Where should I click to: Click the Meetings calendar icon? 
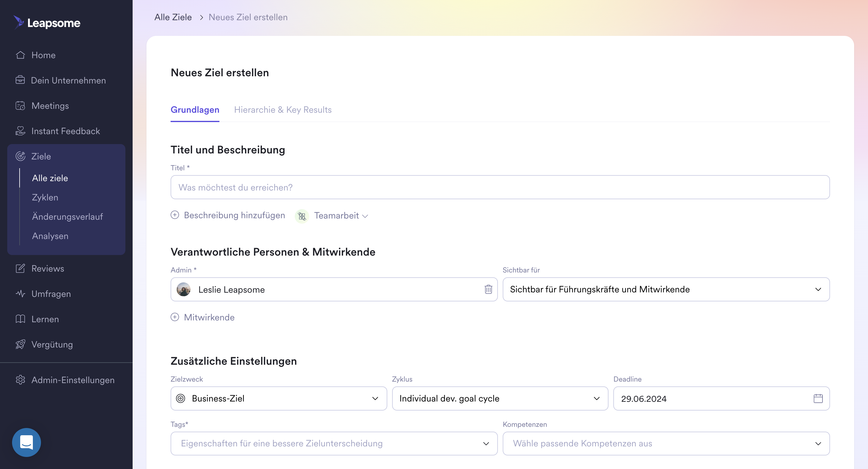[x=20, y=105]
